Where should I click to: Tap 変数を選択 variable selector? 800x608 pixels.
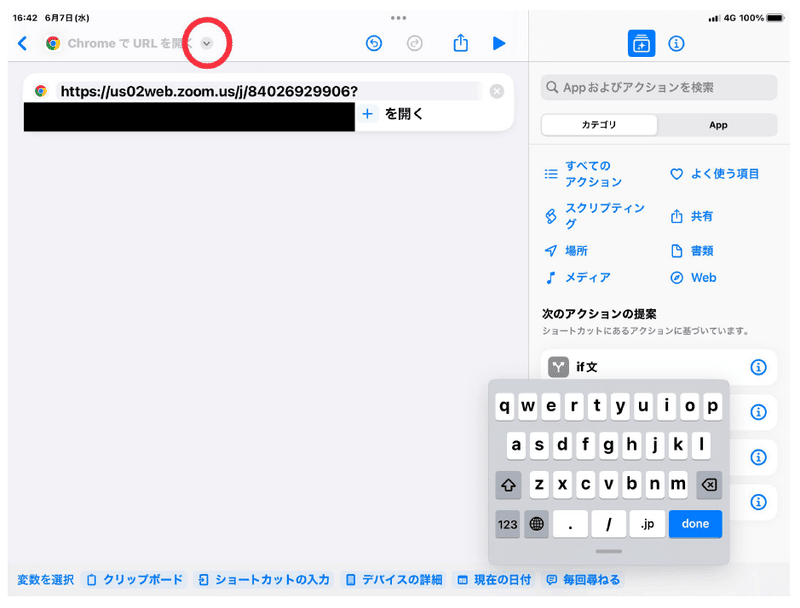pos(45,580)
